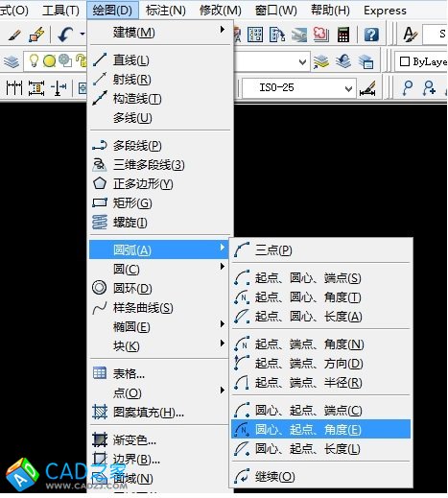This screenshot has height=498, width=448.
Task: Click the Dimension Style icon beside ISO-25
Action: [367, 88]
